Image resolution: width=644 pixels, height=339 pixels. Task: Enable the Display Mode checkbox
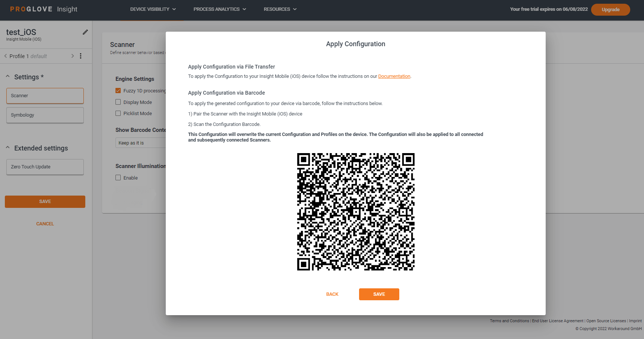pos(118,102)
